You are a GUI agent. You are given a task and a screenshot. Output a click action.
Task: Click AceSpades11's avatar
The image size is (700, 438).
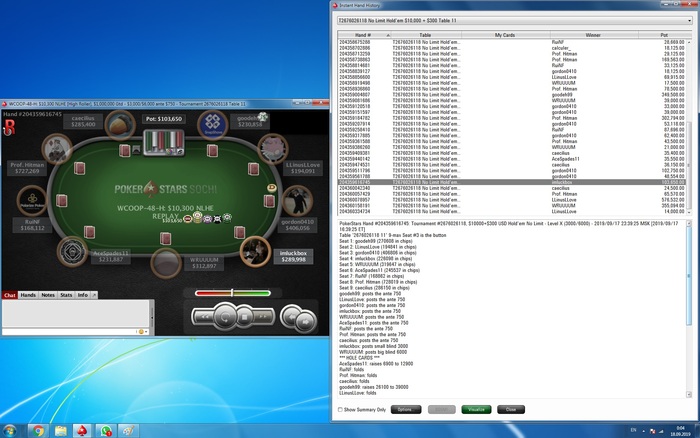click(72, 251)
